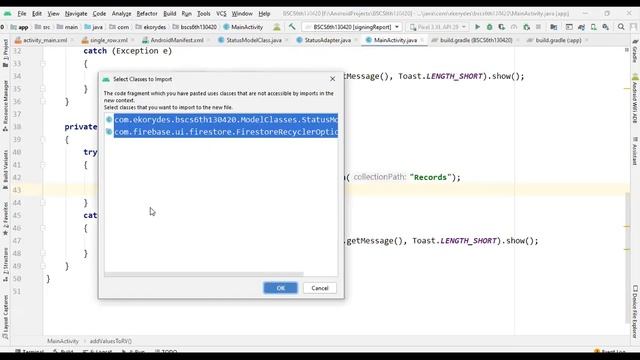Image resolution: width=640 pixels, height=360 pixels.
Task: Click the Android robot icon in toolbar
Action: tap(277, 27)
